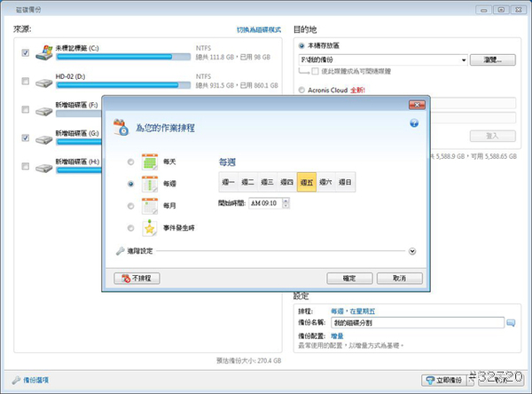The image size is (532, 394).
Task: Uncheck the 新增磁碟區 (G:) checkbox
Action: tap(26, 138)
